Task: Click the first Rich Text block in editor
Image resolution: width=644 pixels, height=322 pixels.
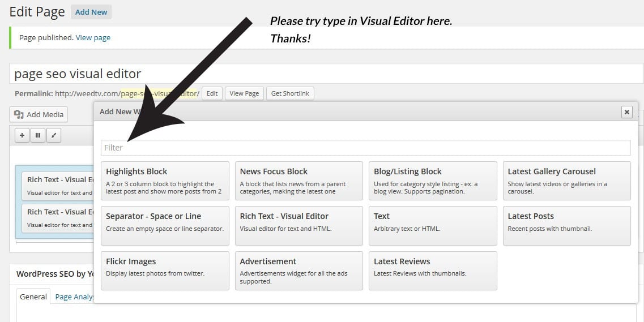Action: pos(58,186)
